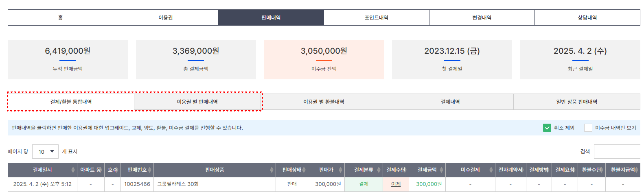The image size is (644, 192).
Task: Open sale row number 10025466
Action: [324, 184]
